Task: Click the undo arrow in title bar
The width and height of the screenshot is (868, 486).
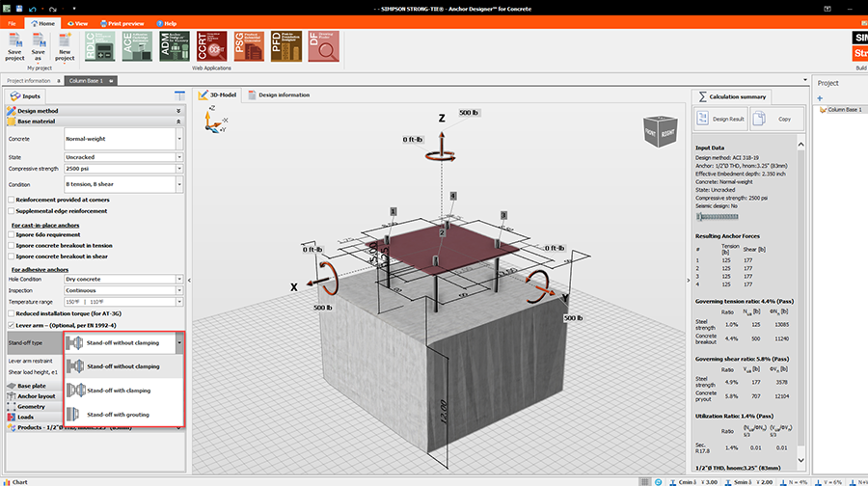Action: (33, 9)
